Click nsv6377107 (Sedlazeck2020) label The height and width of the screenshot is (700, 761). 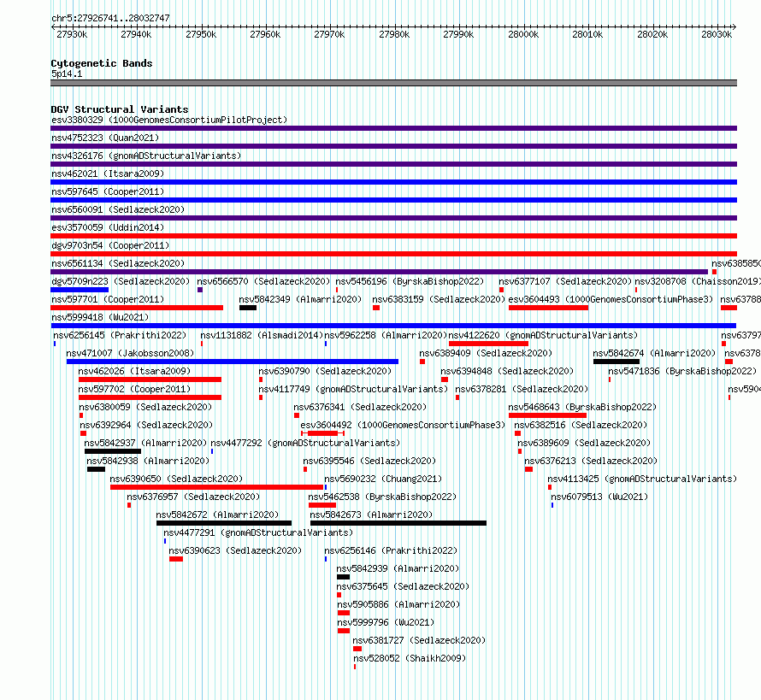(x=565, y=281)
